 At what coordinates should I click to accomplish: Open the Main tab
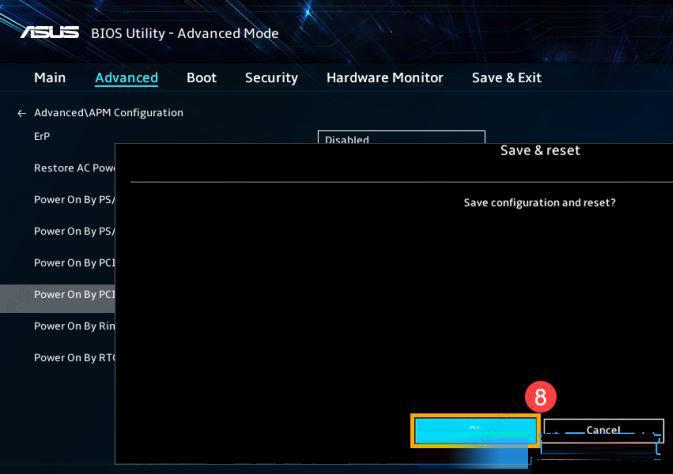(50, 78)
